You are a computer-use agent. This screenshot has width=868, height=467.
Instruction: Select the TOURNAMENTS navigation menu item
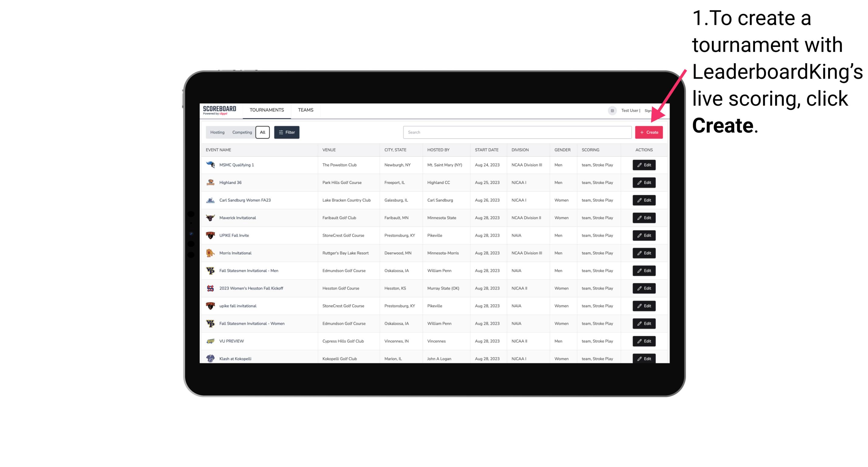267,110
